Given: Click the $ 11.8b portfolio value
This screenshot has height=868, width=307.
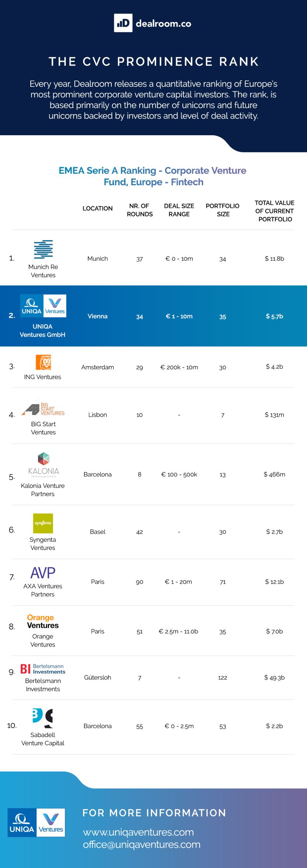Looking at the screenshot, I should pos(274,259).
